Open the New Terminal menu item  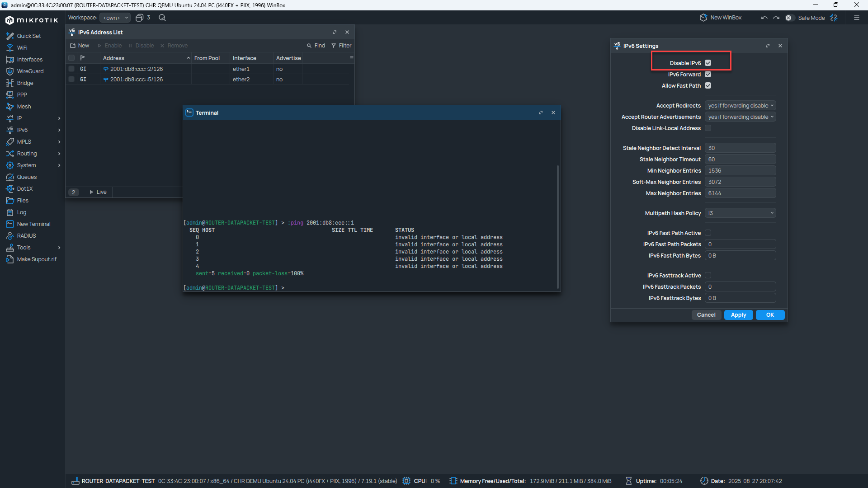click(33, 224)
